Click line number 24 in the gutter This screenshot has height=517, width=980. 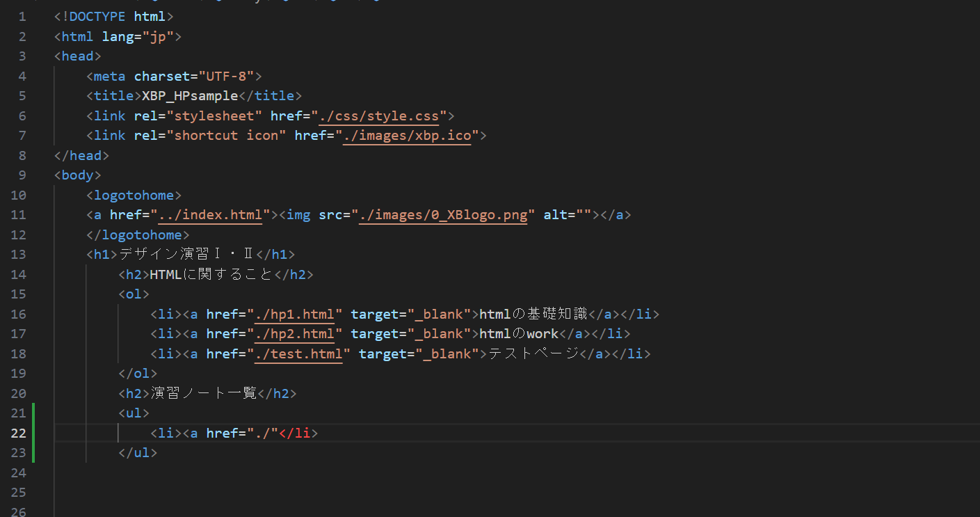point(19,472)
